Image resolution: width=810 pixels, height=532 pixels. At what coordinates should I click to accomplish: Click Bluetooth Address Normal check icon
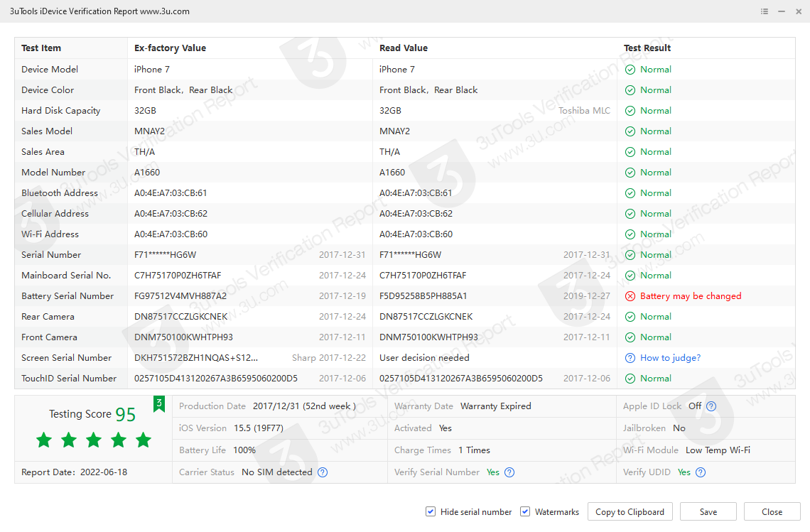tap(630, 193)
